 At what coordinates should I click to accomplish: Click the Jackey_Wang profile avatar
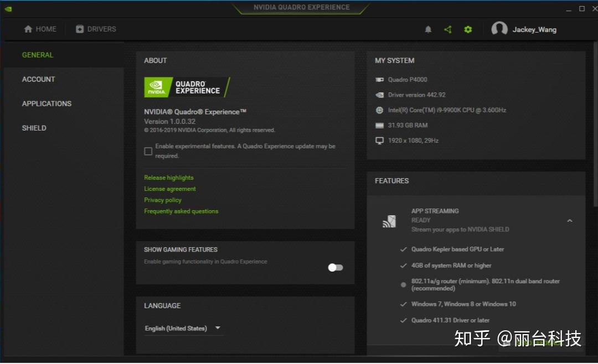499,29
